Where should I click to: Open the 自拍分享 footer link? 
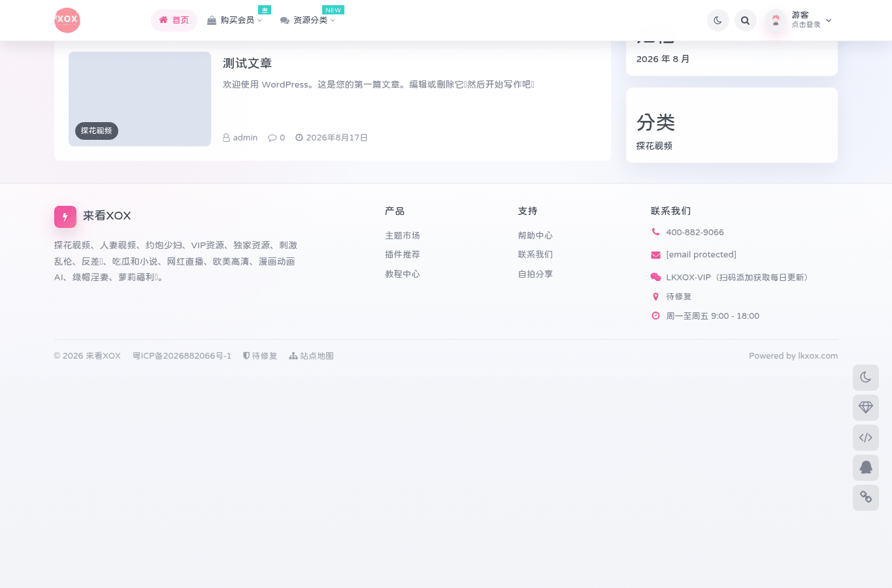click(x=535, y=274)
